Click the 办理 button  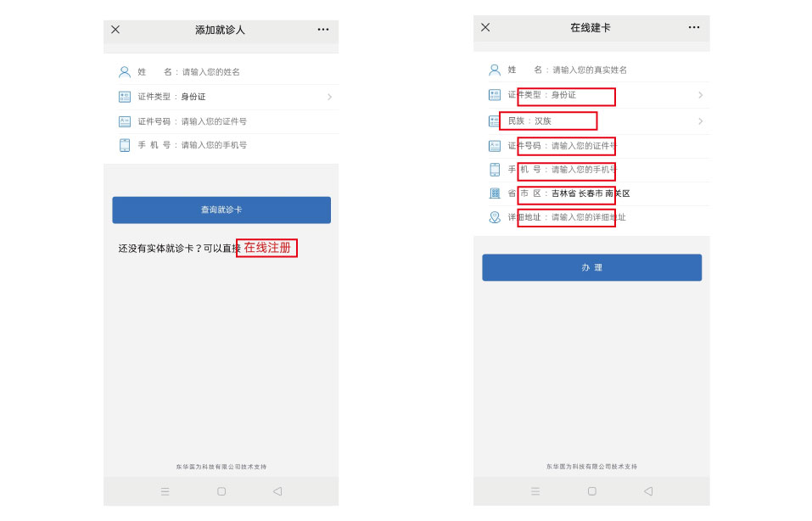pyautogui.click(x=592, y=267)
